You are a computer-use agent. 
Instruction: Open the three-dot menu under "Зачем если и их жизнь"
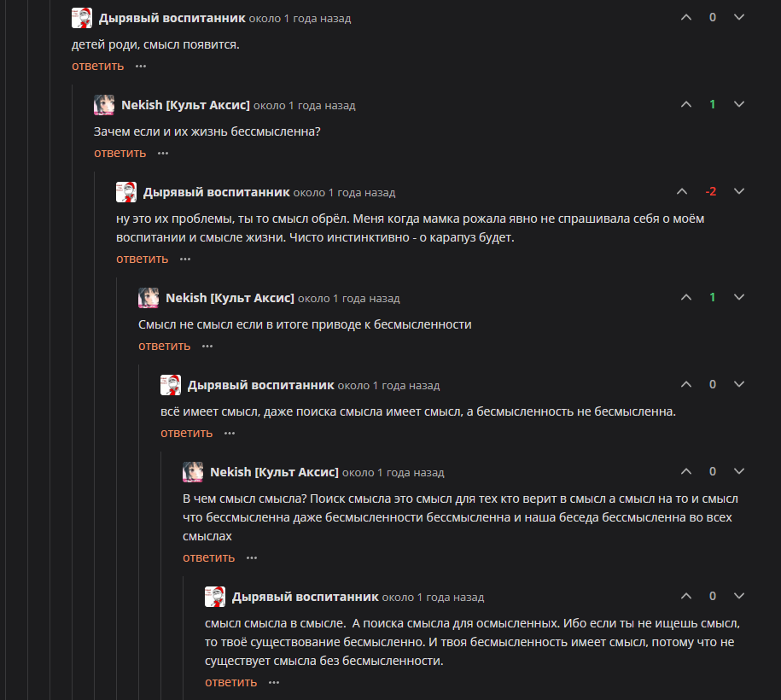[163, 153]
